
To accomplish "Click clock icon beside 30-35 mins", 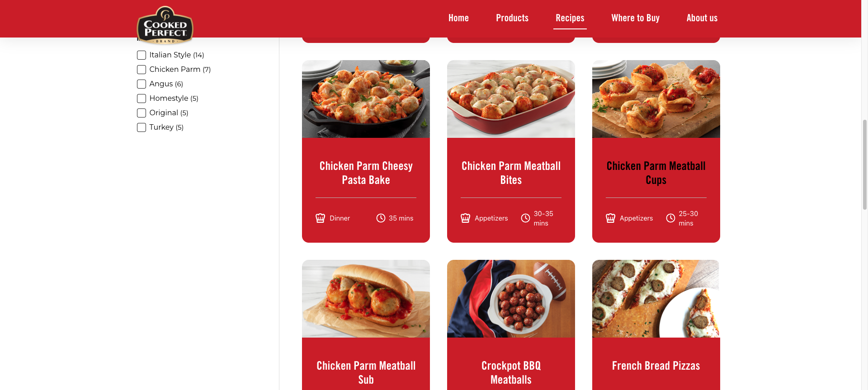I will 525,218.
